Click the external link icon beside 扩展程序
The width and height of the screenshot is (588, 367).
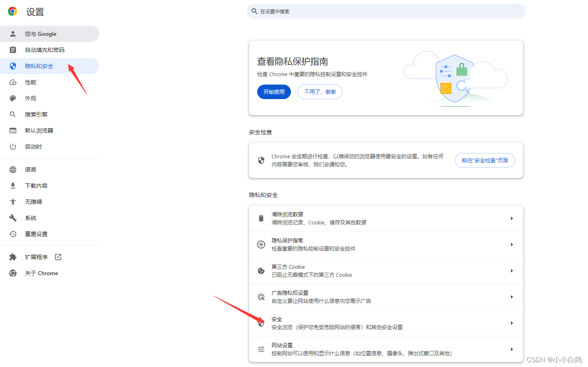[58, 257]
